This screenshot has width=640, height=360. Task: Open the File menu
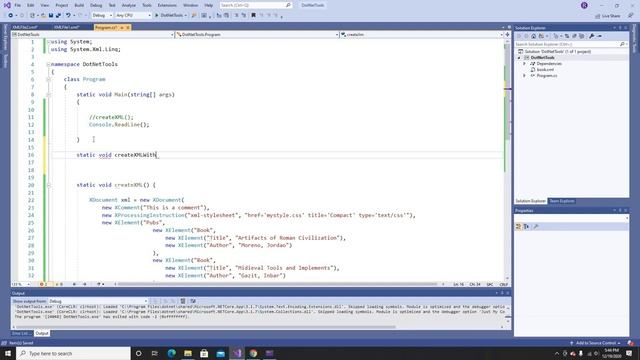[x=18, y=5]
